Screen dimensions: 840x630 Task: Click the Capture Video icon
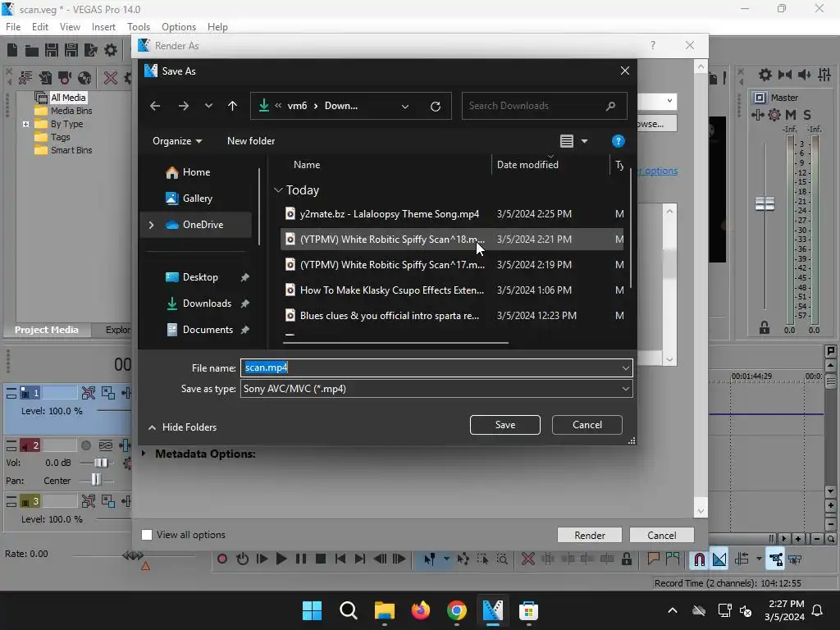pos(65,78)
